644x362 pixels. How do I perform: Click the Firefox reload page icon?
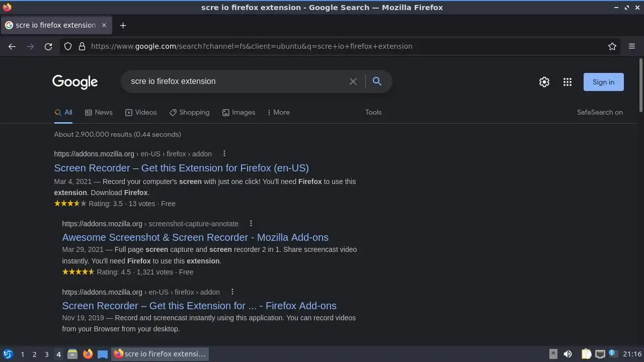point(48,46)
